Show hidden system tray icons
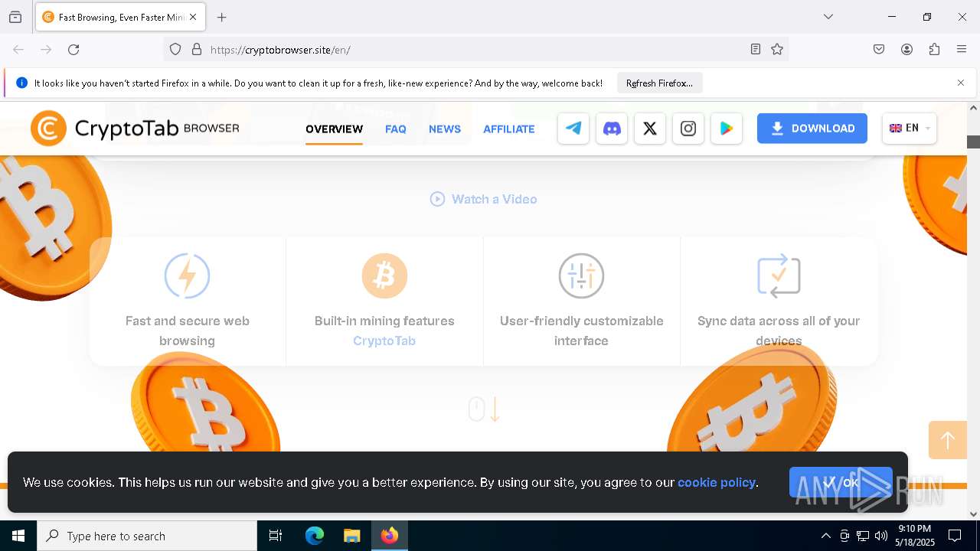The height and width of the screenshot is (551, 980). [825, 536]
